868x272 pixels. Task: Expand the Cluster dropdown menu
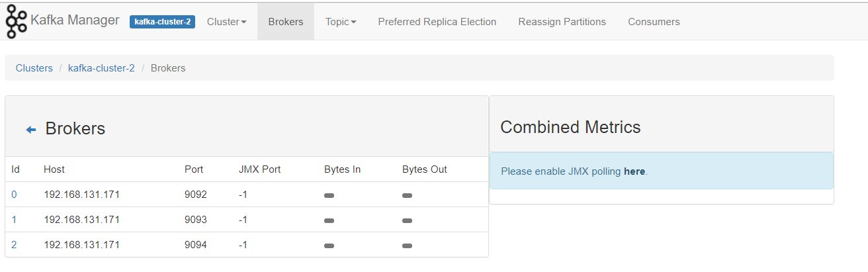pyautogui.click(x=226, y=22)
